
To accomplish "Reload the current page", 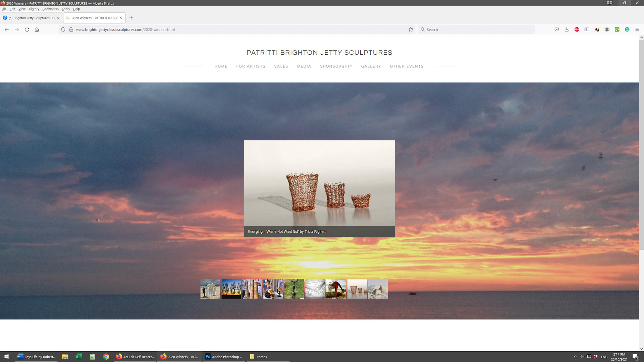I will 27,29.
